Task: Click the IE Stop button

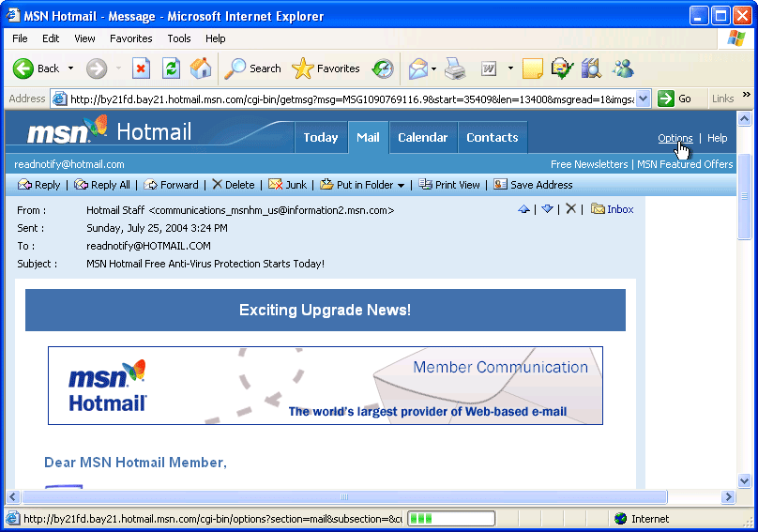Action: point(141,68)
